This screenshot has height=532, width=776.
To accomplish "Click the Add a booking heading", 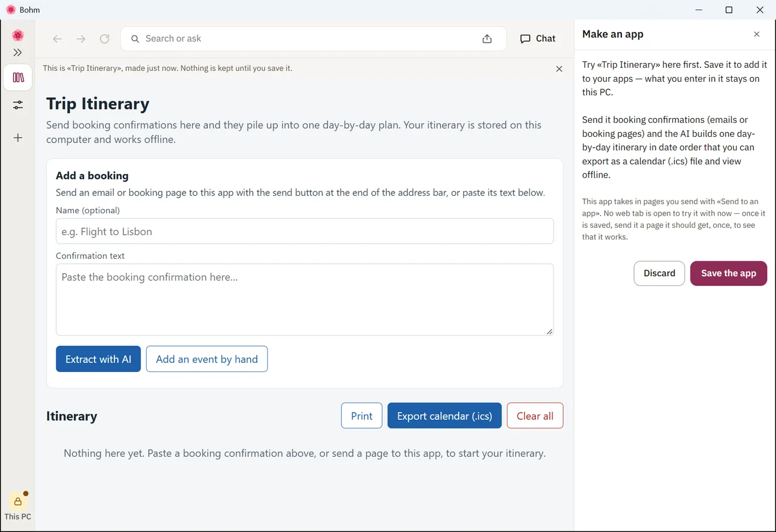I will (x=92, y=176).
